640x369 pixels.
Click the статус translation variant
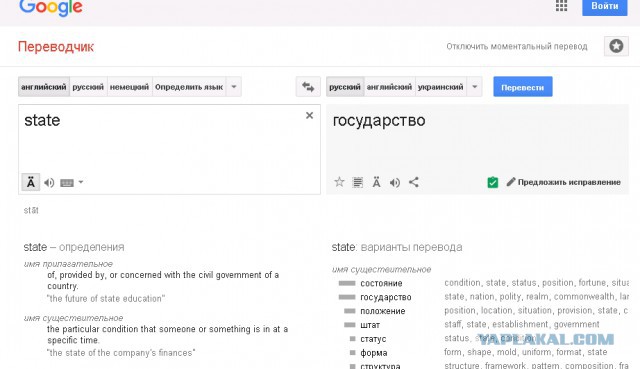(x=373, y=339)
